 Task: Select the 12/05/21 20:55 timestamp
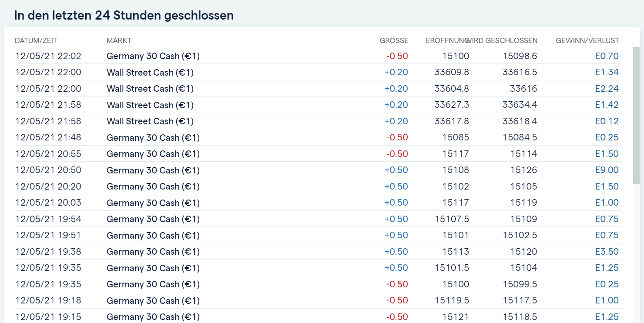[48, 154]
